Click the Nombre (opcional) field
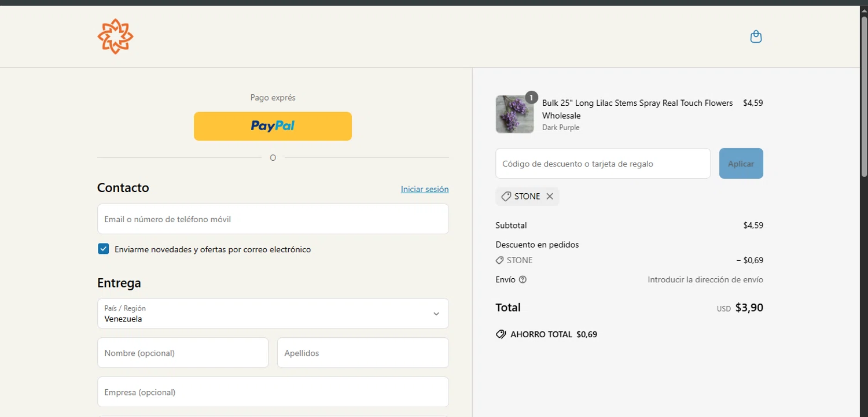The image size is (868, 417). coord(183,353)
